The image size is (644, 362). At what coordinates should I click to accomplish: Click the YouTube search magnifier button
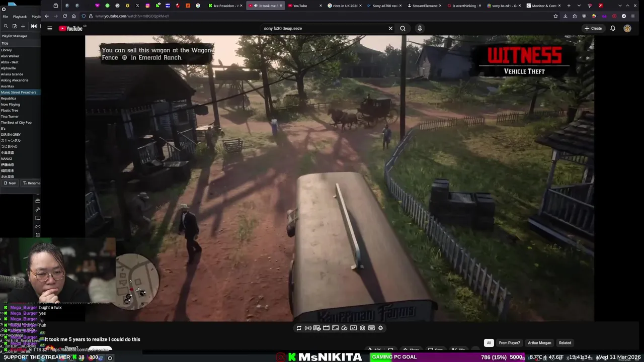coord(403,28)
